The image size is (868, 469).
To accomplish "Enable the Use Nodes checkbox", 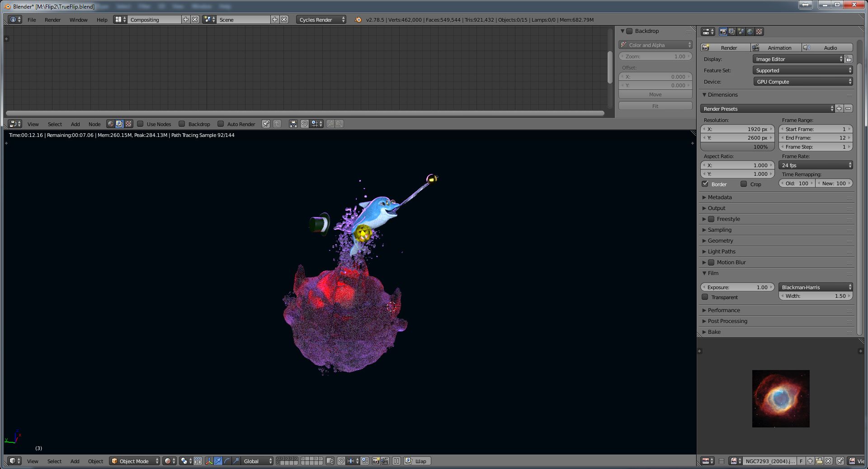I will 140,124.
